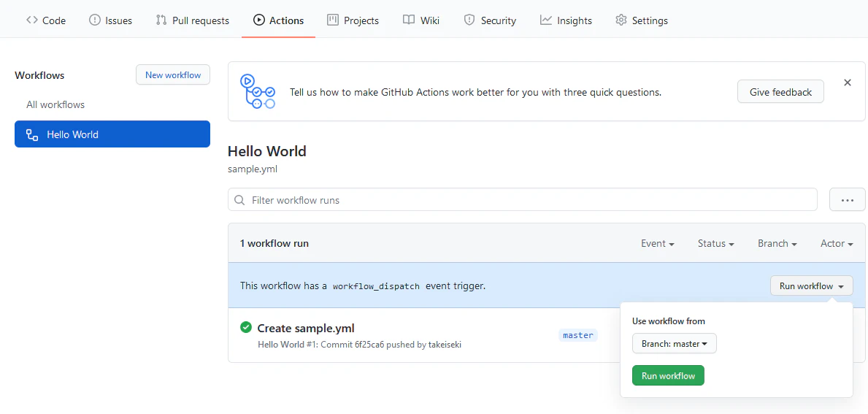
Task: Open the Wiki tab
Action: [421, 20]
